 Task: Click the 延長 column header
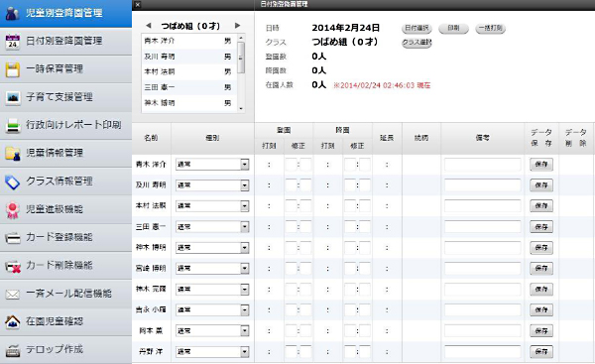click(387, 138)
